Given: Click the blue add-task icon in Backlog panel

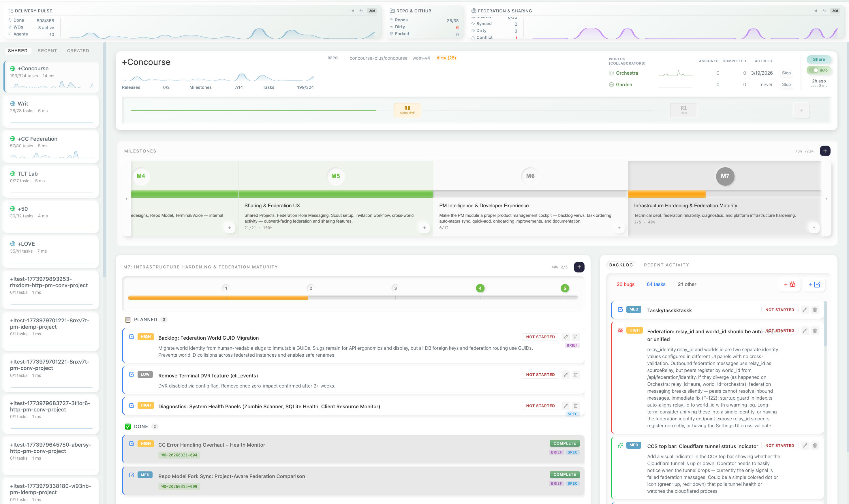Looking at the screenshot, I should 815,285.
